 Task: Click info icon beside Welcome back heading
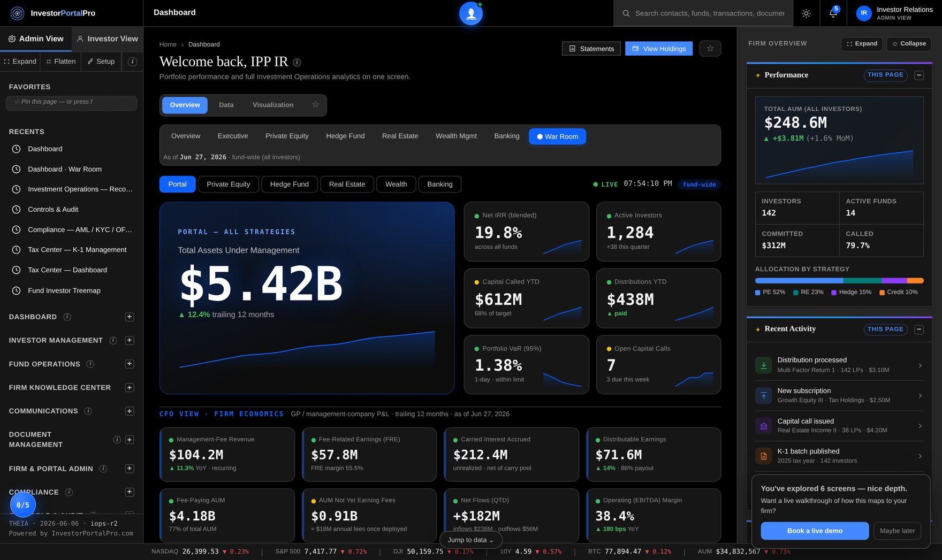coord(297,62)
